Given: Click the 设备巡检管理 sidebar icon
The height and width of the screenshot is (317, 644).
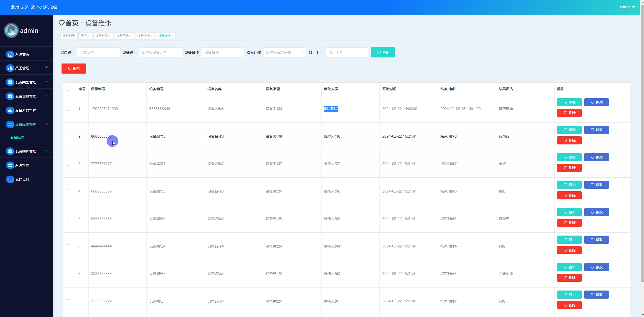Looking at the screenshot, I should click(10, 110).
